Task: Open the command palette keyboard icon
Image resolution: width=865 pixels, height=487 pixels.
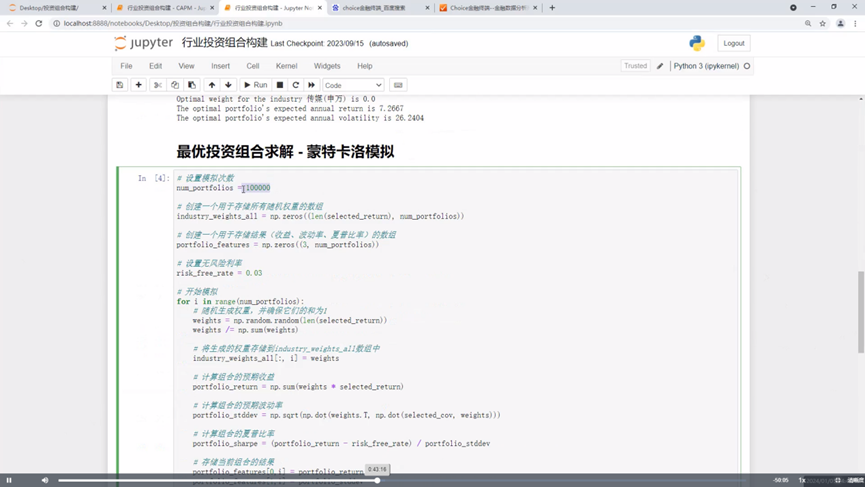Action: pos(398,85)
